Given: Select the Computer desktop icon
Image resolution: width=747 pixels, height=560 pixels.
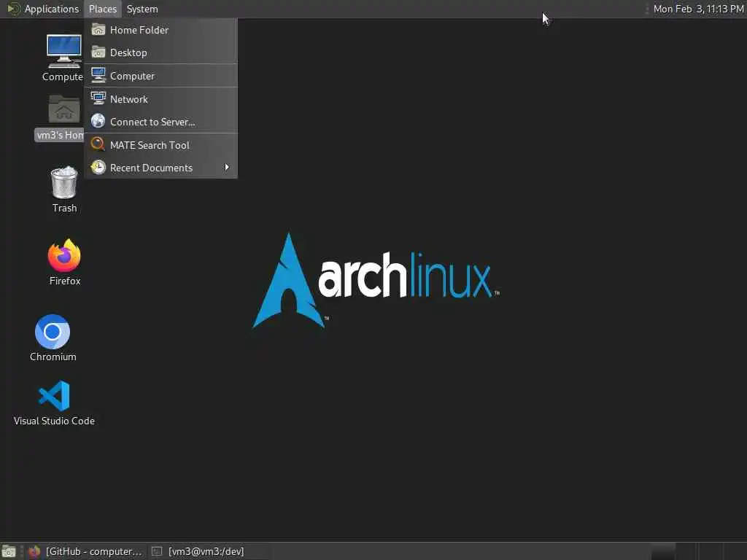Looking at the screenshot, I should pyautogui.click(x=63, y=58).
